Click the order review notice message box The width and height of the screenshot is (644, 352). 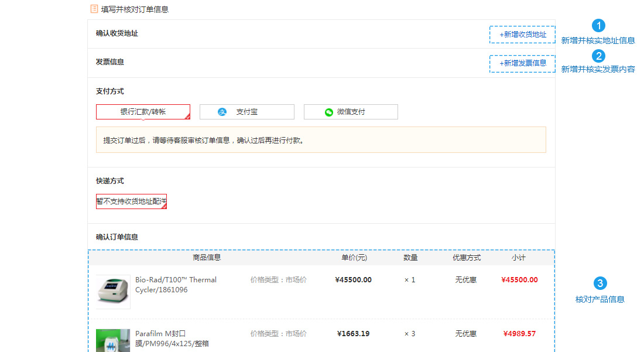(x=321, y=140)
